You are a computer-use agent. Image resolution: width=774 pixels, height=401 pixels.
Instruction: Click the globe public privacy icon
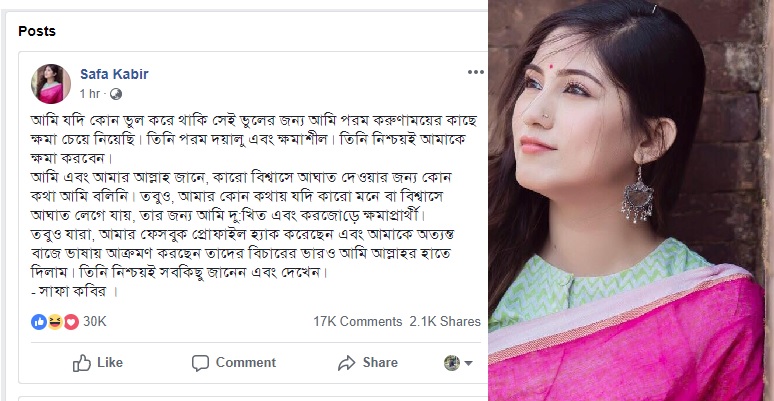[x=116, y=94]
